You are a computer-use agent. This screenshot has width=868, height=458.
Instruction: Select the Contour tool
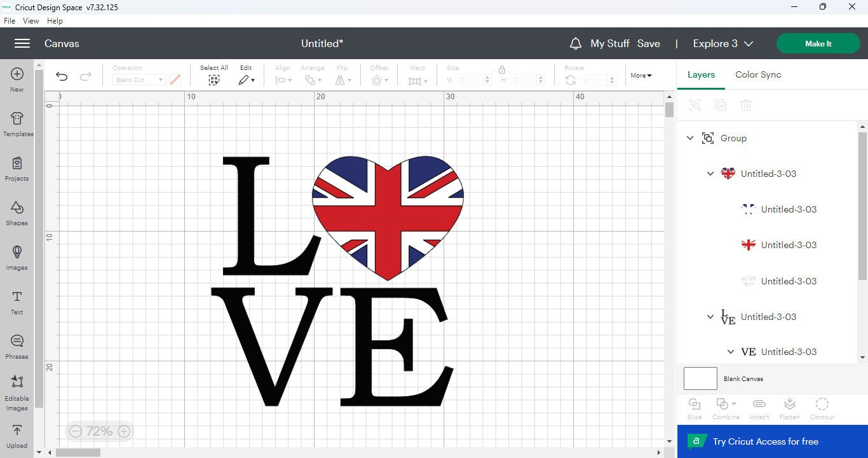coord(822,407)
